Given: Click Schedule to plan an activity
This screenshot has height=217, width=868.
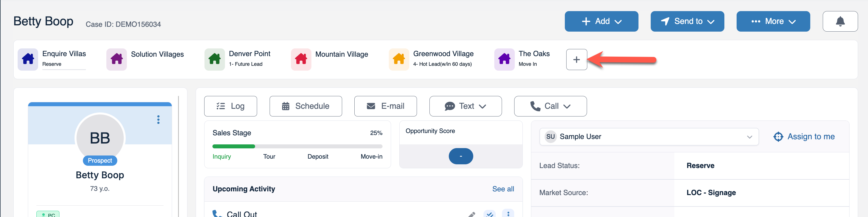Looking at the screenshot, I should point(306,106).
